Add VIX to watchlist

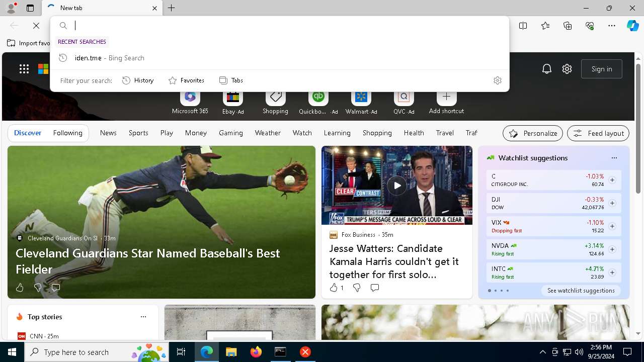point(612,226)
